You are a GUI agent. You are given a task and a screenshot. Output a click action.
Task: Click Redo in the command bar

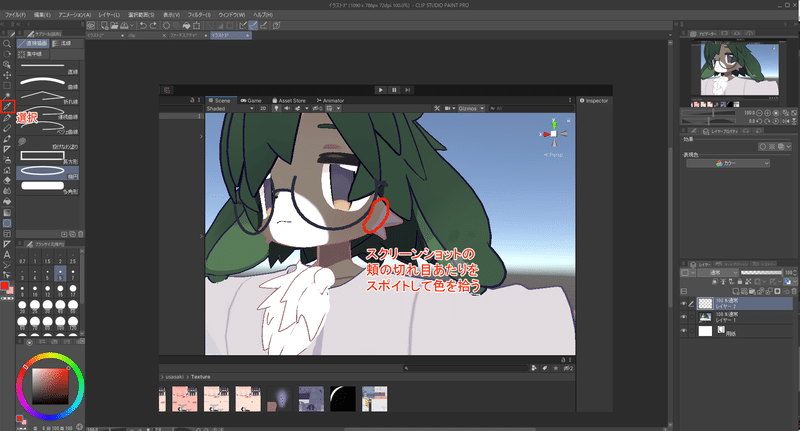[153, 25]
